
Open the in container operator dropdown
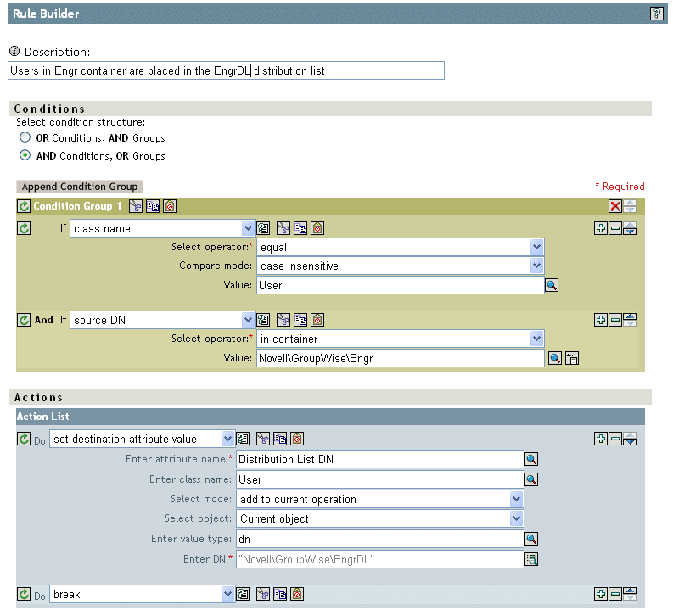[x=536, y=339]
